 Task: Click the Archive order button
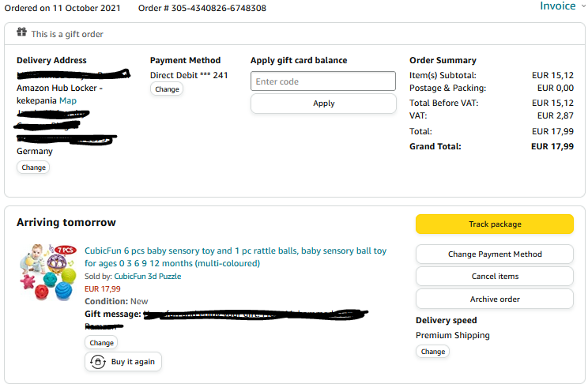495,299
